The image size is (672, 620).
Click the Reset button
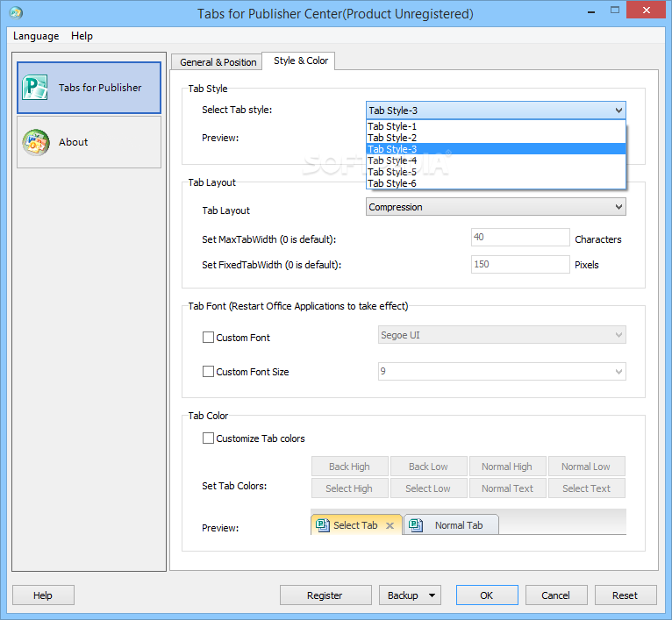click(x=626, y=595)
